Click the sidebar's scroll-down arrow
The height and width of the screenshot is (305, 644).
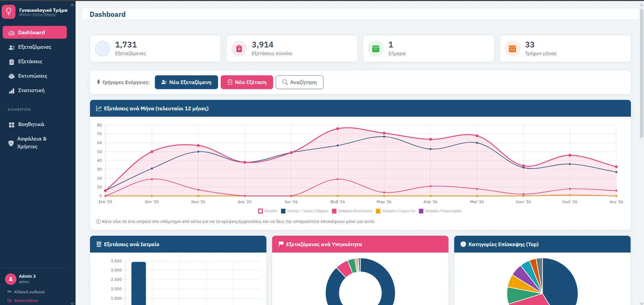[72, 303]
